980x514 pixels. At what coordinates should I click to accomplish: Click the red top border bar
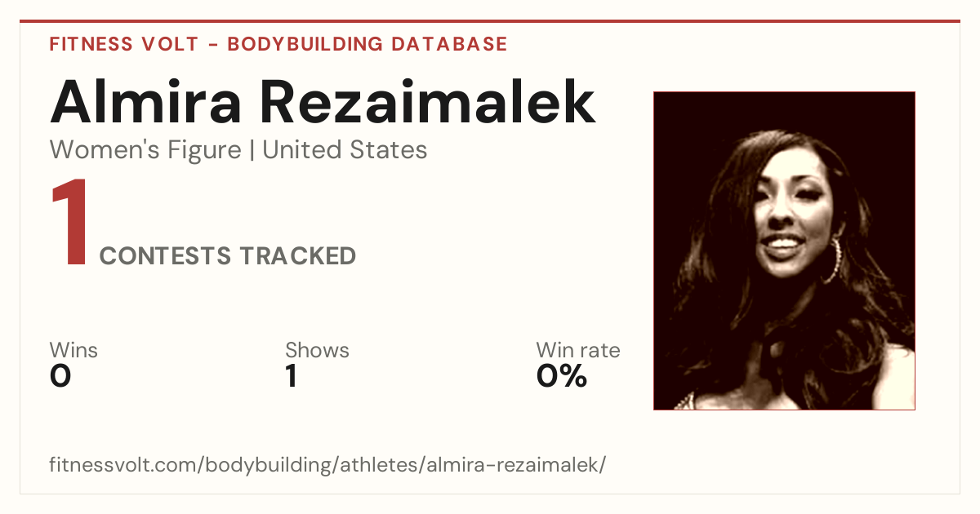(490, 21)
